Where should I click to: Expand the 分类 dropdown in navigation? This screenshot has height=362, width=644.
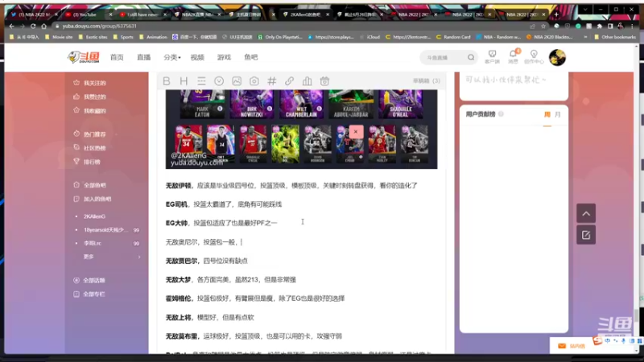[x=171, y=57]
